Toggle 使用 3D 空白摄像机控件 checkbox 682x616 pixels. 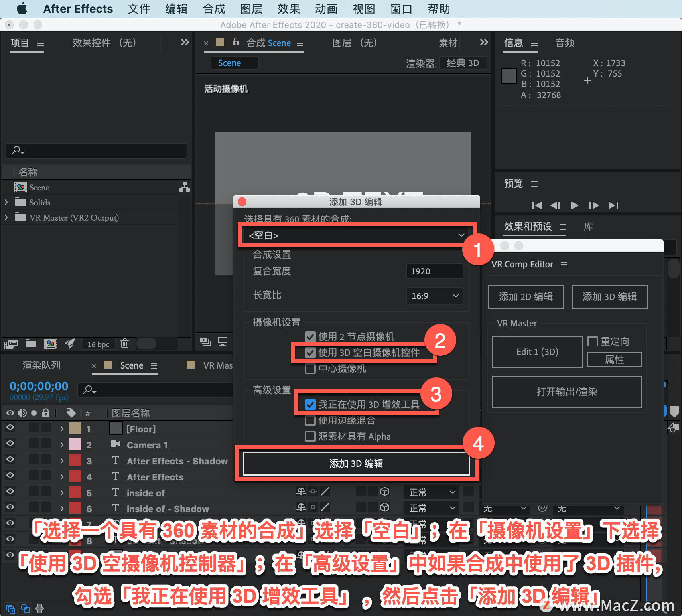pos(310,353)
